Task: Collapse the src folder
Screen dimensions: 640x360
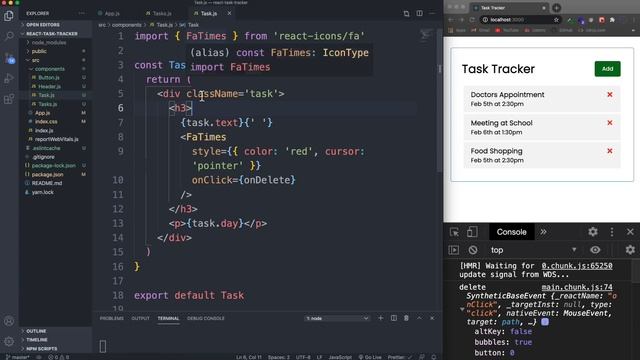Action: [x=36, y=60]
